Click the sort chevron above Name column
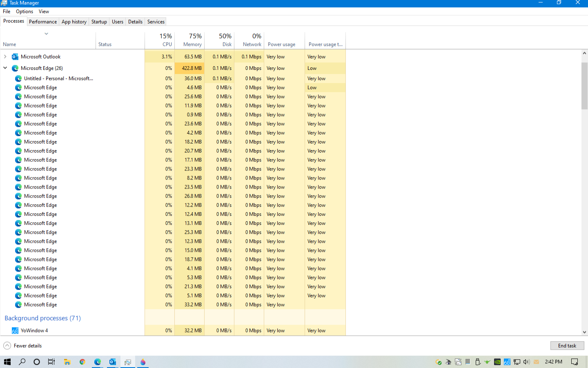This screenshot has width=588, height=368. coord(46,34)
